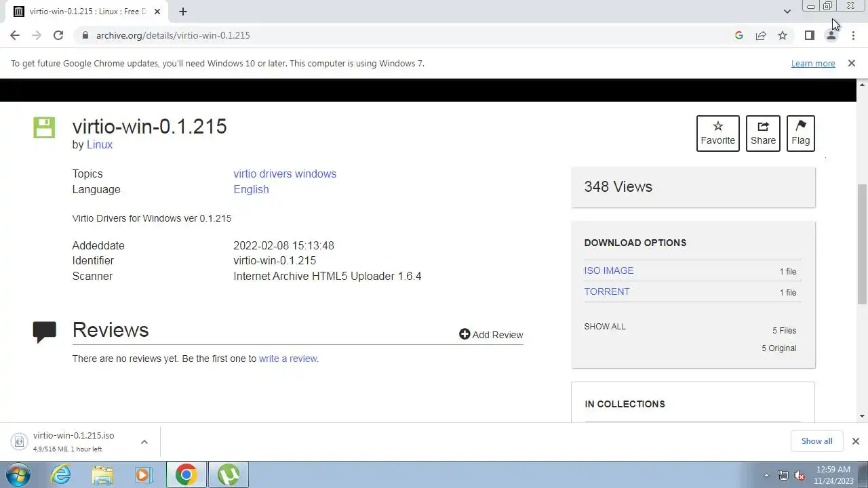Open the taskbar clock and date
This screenshot has height=488, width=868.
[833, 475]
